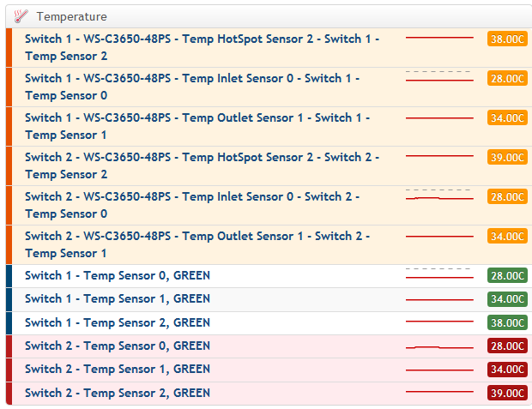The height and width of the screenshot is (409, 532).
Task: Open Switch 2 Temp HotSpot Sensor 2 entry
Action: click(202, 165)
